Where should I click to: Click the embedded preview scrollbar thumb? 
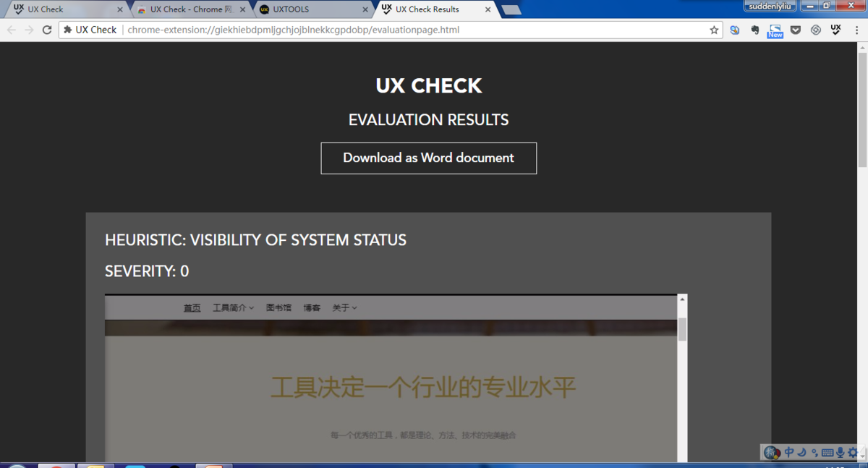(681, 329)
